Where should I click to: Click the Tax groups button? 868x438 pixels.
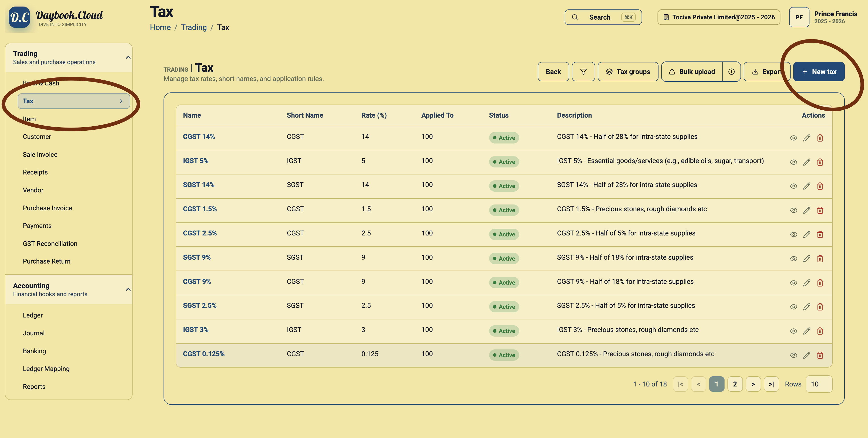coord(628,71)
